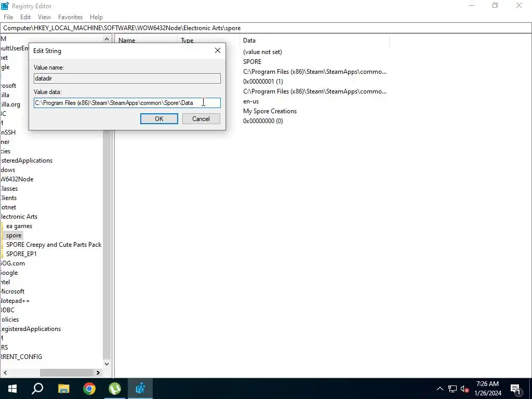Select SPORE Creepy and Cute Parts Pack folder icon
This screenshot has width=532, height=399.
click(2, 245)
